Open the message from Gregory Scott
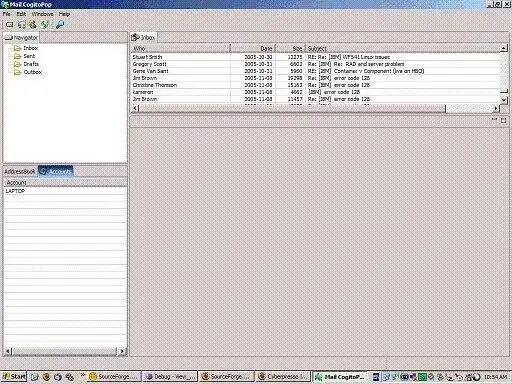Image resolution: width=512 pixels, height=384 pixels. [x=316, y=64]
